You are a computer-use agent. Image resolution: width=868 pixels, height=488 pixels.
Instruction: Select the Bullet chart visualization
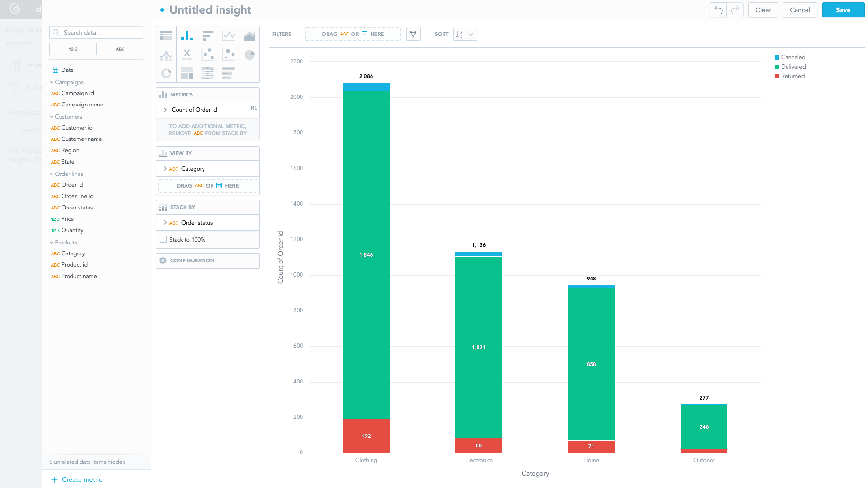[229, 73]
